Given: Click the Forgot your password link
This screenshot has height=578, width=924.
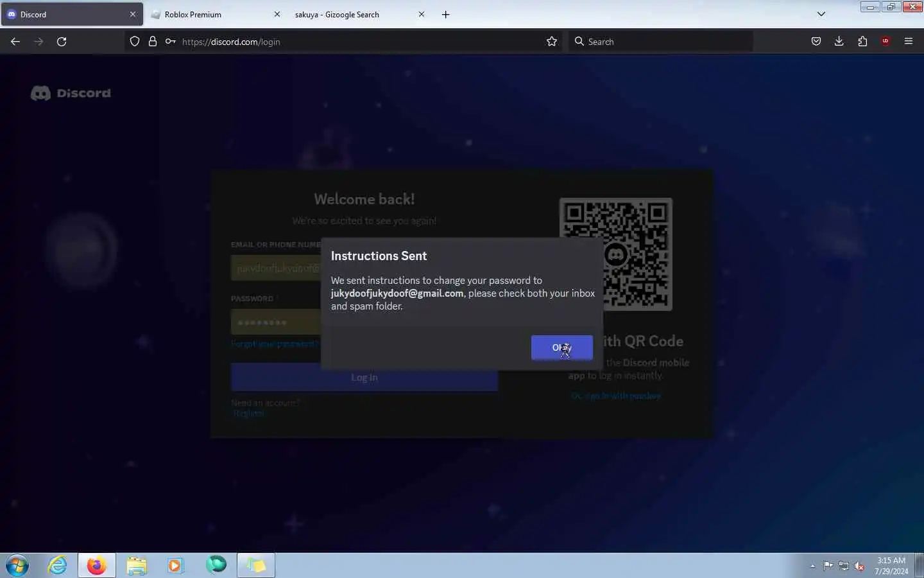Looking at the screenshot, I should tap(275, 344).
